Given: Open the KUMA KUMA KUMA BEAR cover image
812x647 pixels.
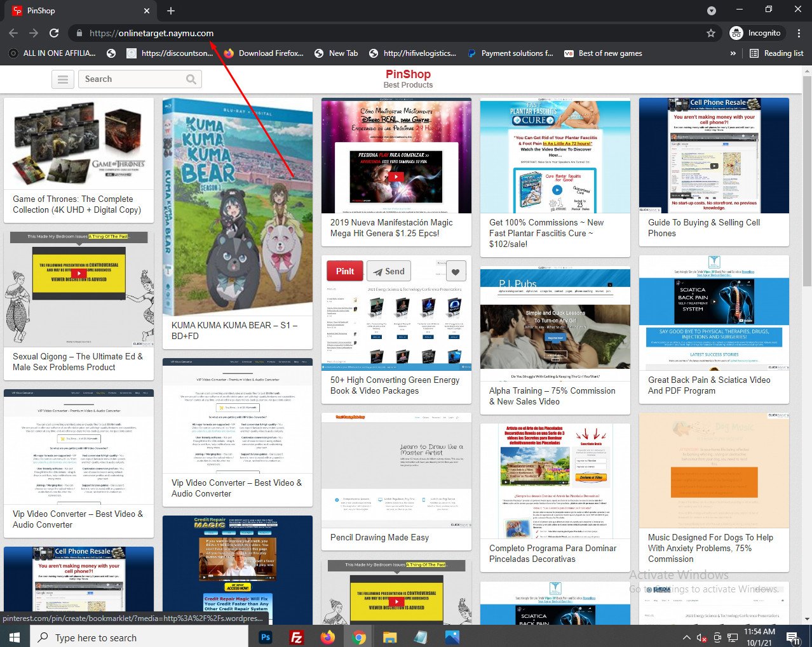Looking at the screenshot, I should pyautogui.click(x=238, y=206).
